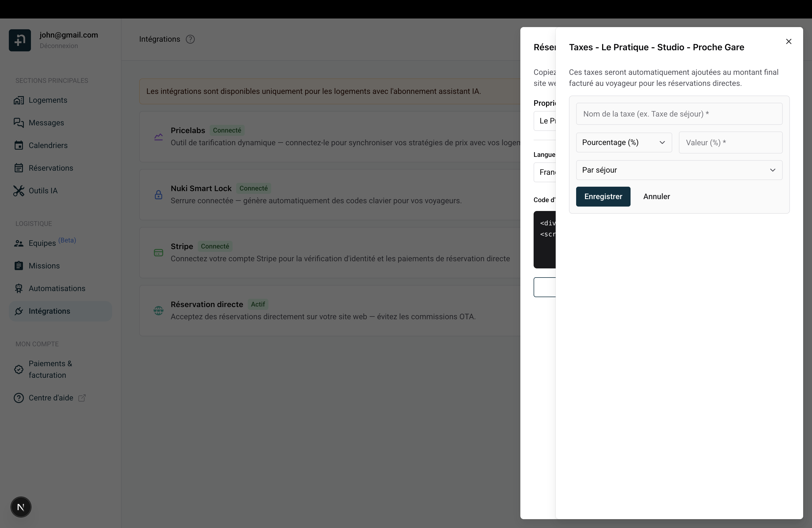Click the Déconnexion logout link

pos(59,46)
